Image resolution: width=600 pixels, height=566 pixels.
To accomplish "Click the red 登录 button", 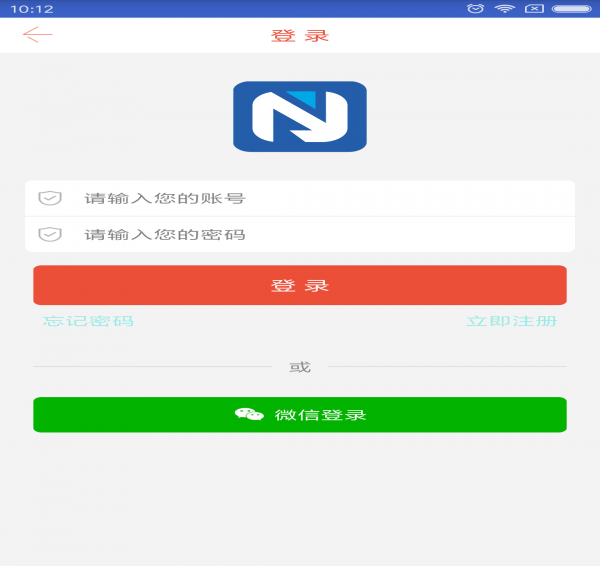I will 300,285.
